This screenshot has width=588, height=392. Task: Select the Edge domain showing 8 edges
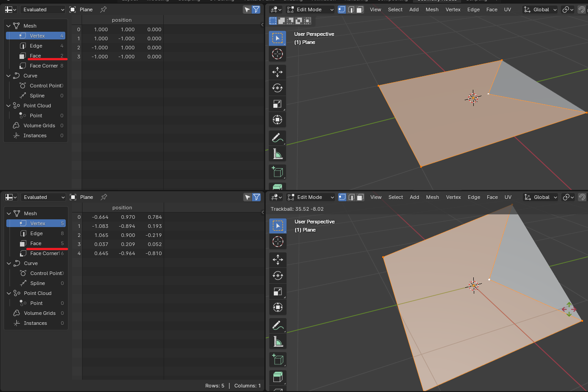coord(36,233)
